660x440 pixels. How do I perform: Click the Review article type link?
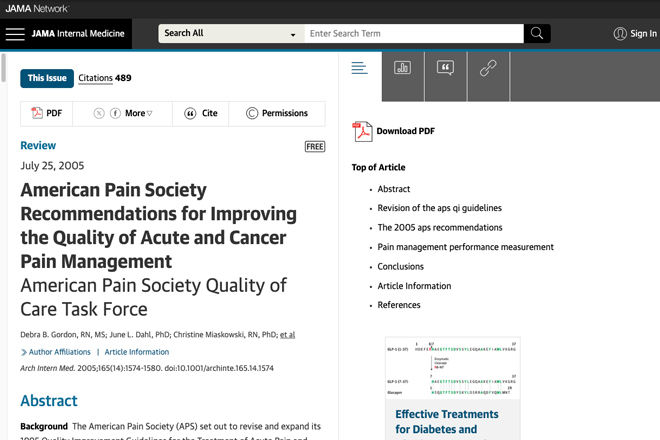point(38,146)
